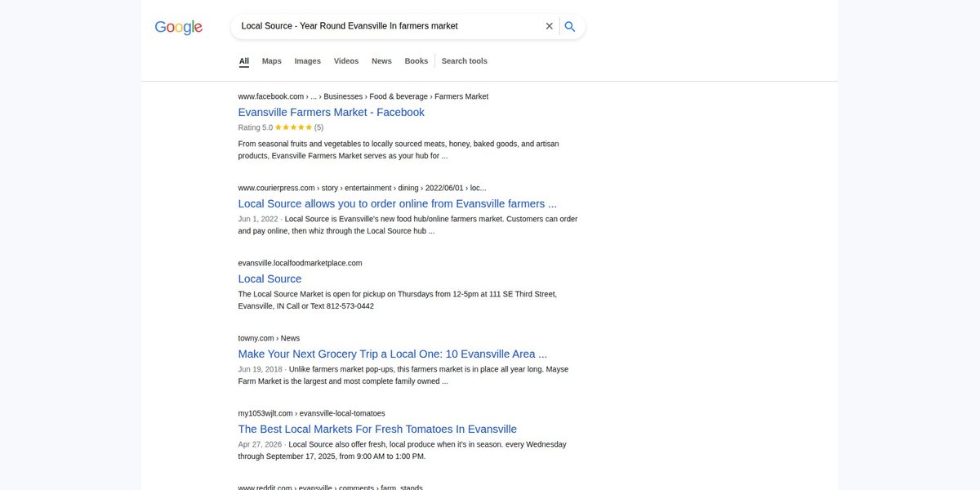Switch to the Images tab
Image resolution: width=980 pixels, height=490 pixels.
coord(308,61)
